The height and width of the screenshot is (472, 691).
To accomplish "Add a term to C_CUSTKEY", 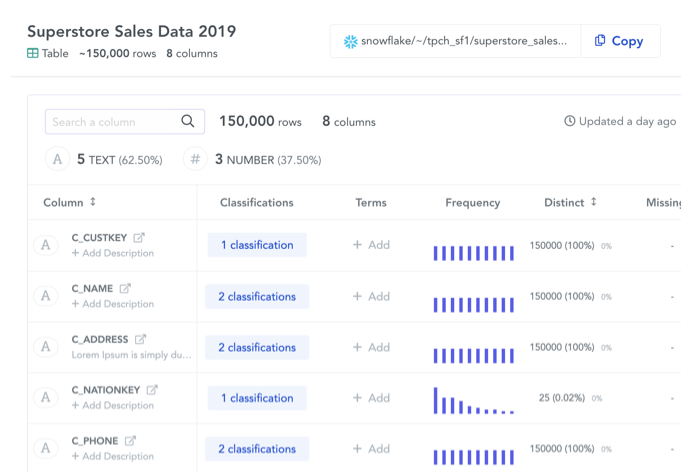I will click(372, 245).
